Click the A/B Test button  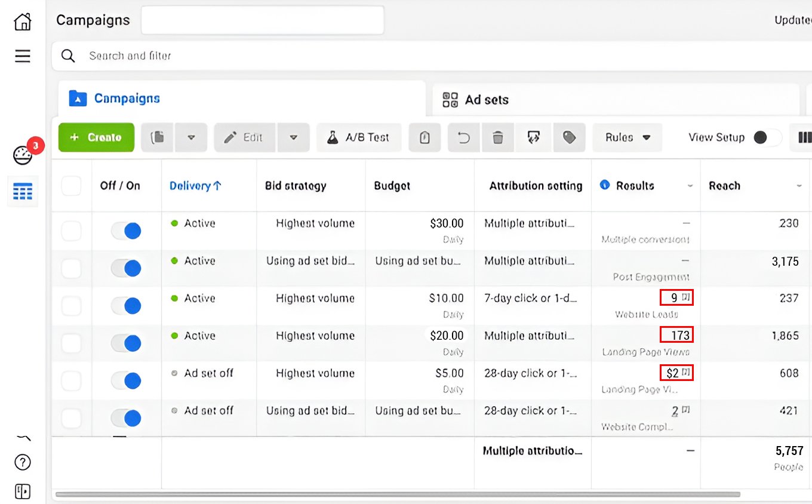pos(359,137)
